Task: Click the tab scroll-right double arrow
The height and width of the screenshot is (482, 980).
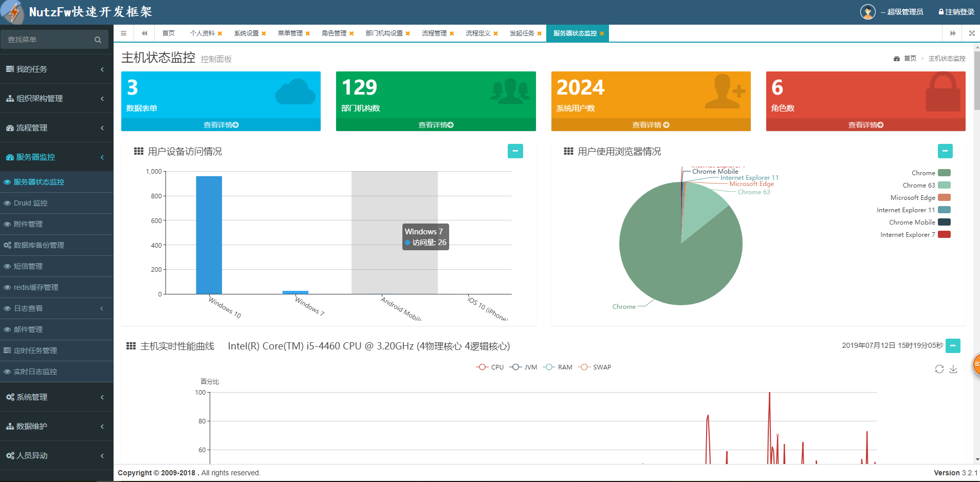Action: [953, 33]
